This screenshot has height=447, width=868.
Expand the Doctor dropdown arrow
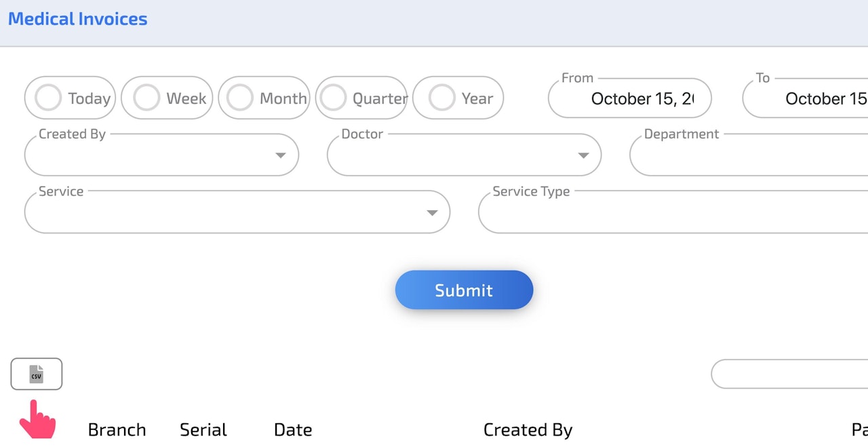pos(583,155)
